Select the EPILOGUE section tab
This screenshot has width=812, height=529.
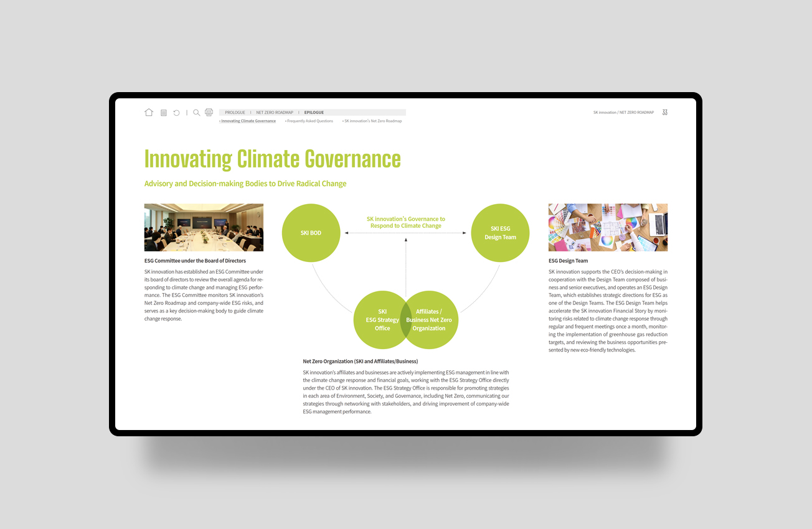pyautogui.click(x=314, y=113)
